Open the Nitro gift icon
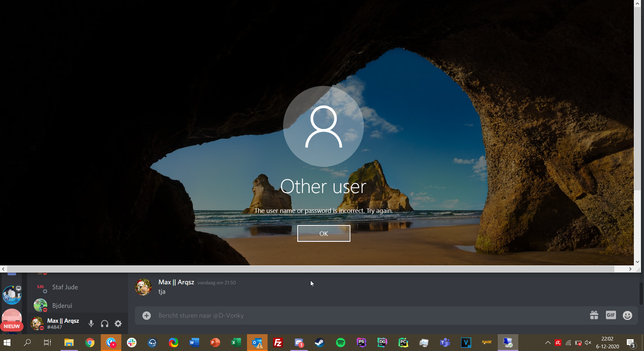Viewport: 644px width, 351px height. pyautogui.click(x=594, y=315)
